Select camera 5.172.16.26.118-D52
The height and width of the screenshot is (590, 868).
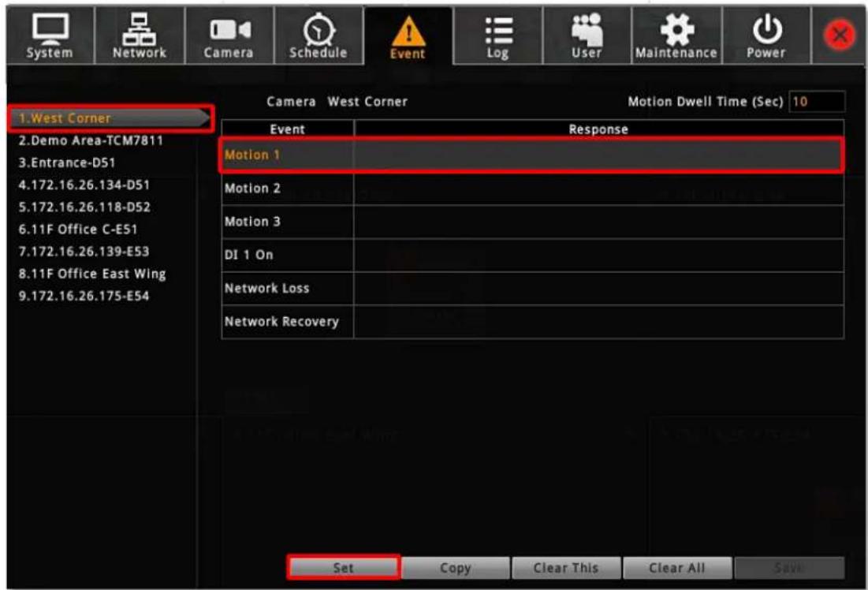(84, 207)
